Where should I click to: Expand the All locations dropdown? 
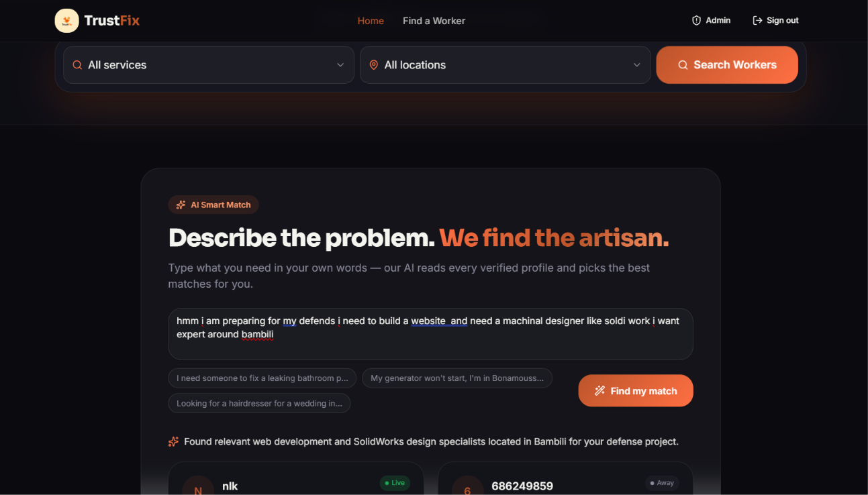click(x=505, y=65)
